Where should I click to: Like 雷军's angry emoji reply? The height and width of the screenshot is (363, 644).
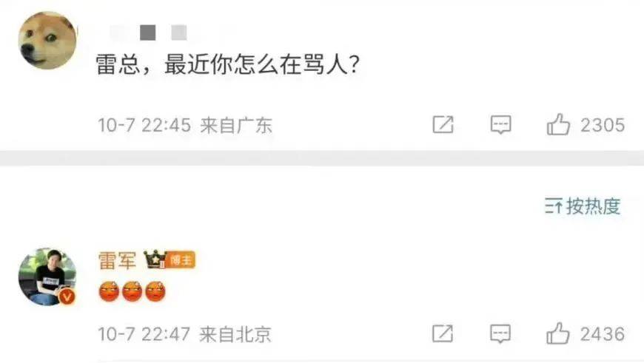(557, 333)
